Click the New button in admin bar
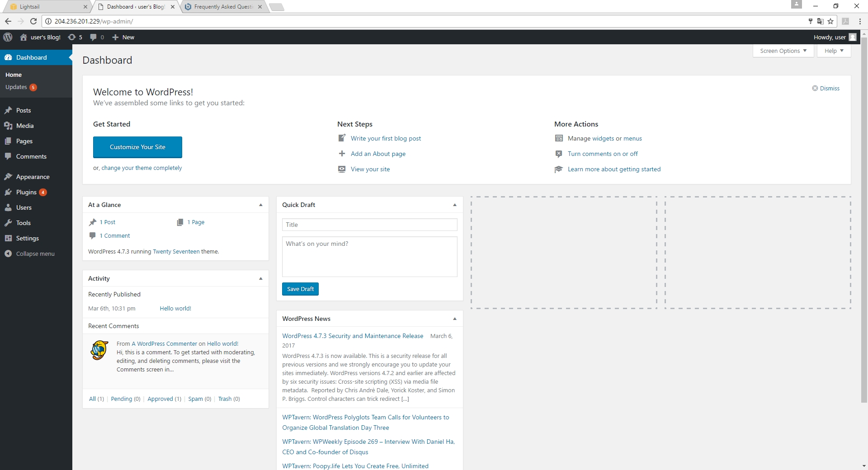Image resolution: width=868 pixels, height=470 pixels. [x=123, y=37]
